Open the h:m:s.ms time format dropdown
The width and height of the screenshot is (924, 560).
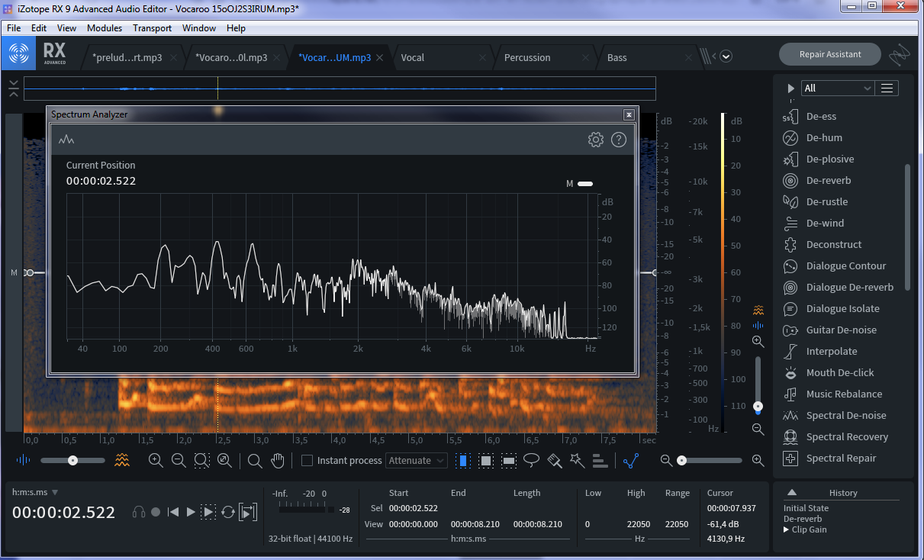coord(35,493)
